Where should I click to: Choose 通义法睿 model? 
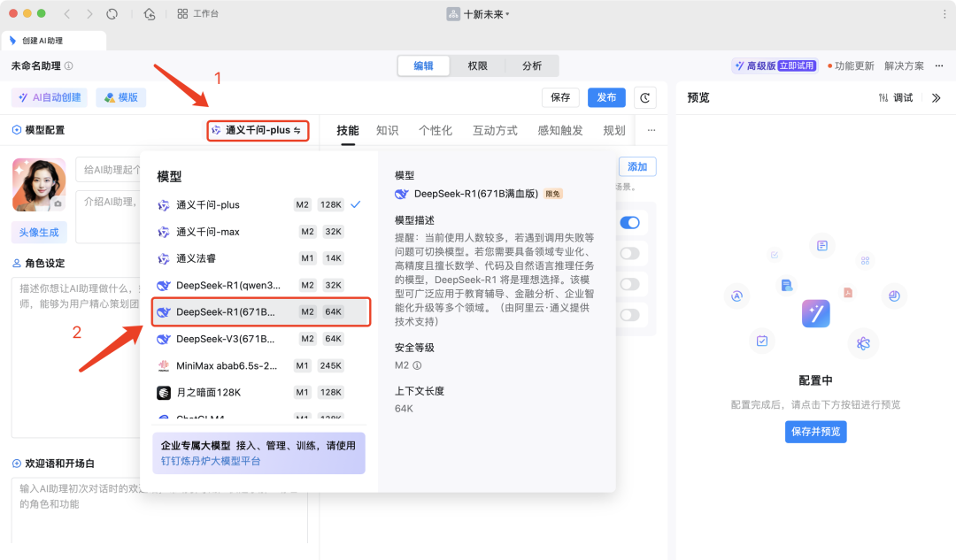point(259,258)
